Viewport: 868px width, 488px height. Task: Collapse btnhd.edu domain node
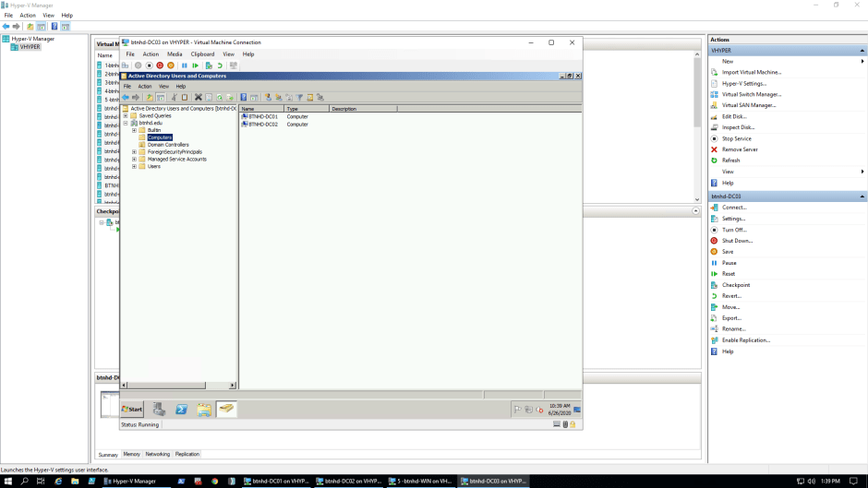[126, 124]
